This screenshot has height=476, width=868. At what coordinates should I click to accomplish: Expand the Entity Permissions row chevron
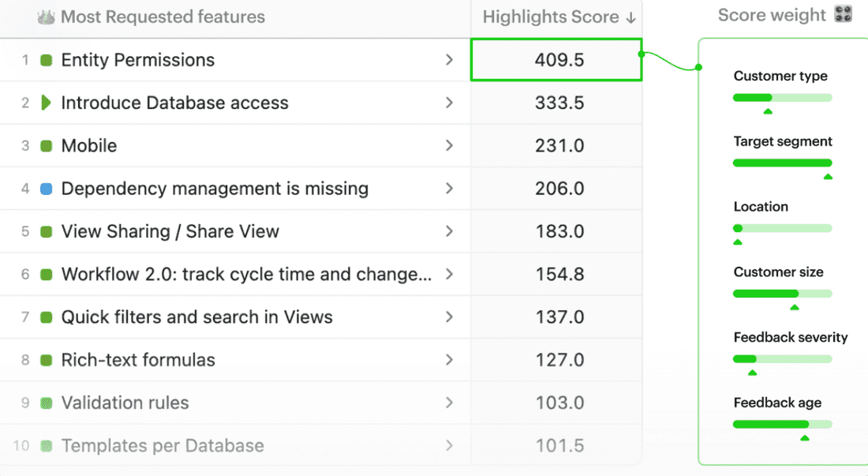pos(449,60)
